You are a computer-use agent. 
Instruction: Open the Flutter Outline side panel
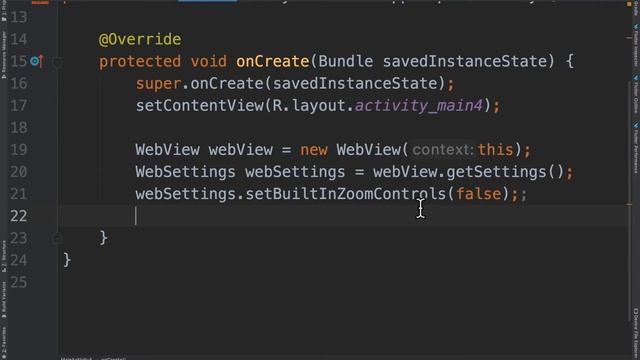click(x=636, y=93)
